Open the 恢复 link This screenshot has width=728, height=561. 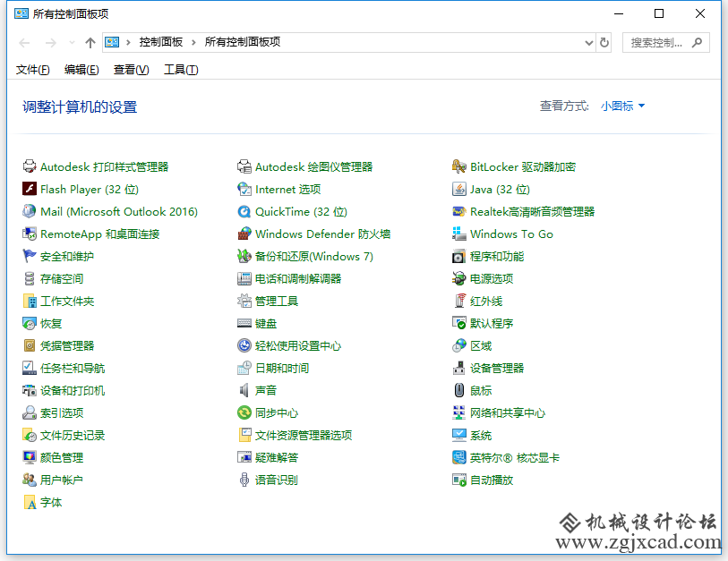[51, 323]
